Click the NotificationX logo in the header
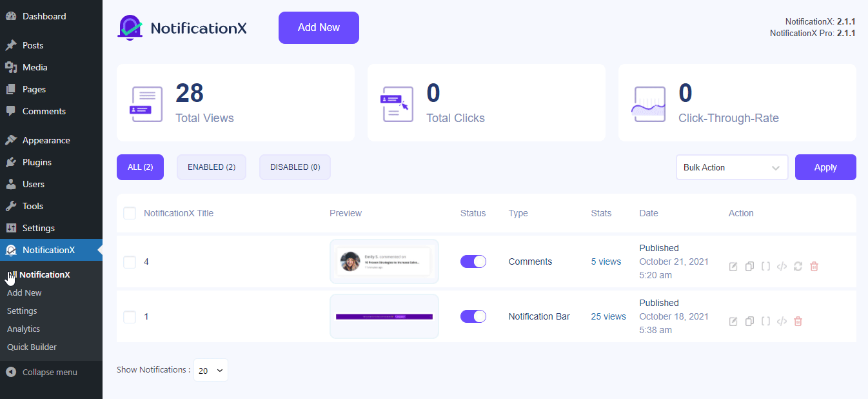Screen dimensions: 868x399 [x=182, y=28]
